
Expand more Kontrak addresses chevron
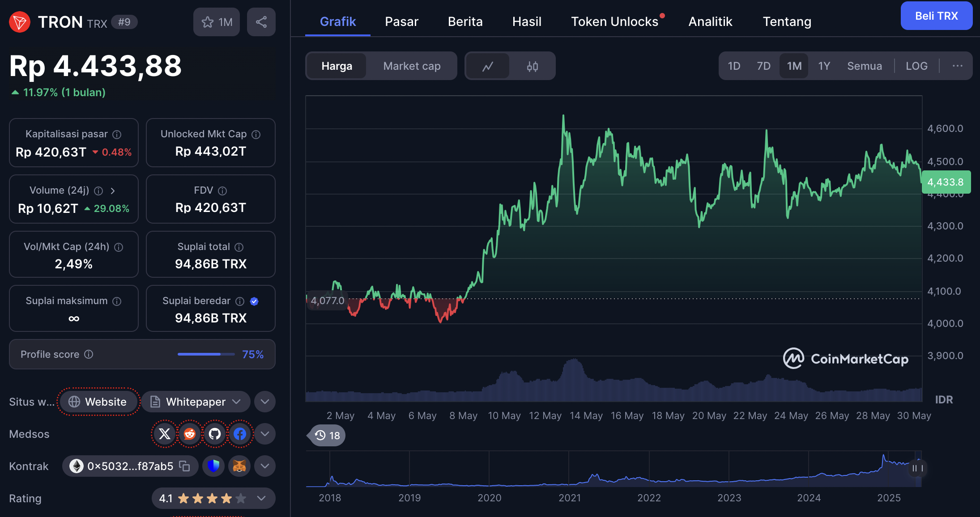click(x=265, y=466)
